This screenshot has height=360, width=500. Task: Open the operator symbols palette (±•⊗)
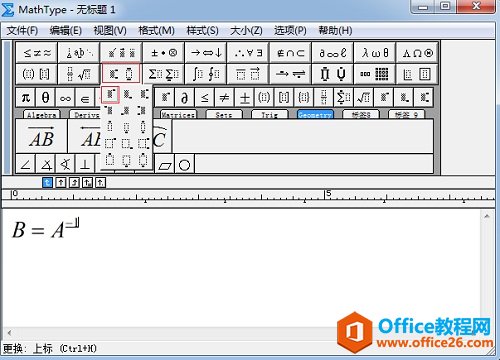click(x=163, y=53)
